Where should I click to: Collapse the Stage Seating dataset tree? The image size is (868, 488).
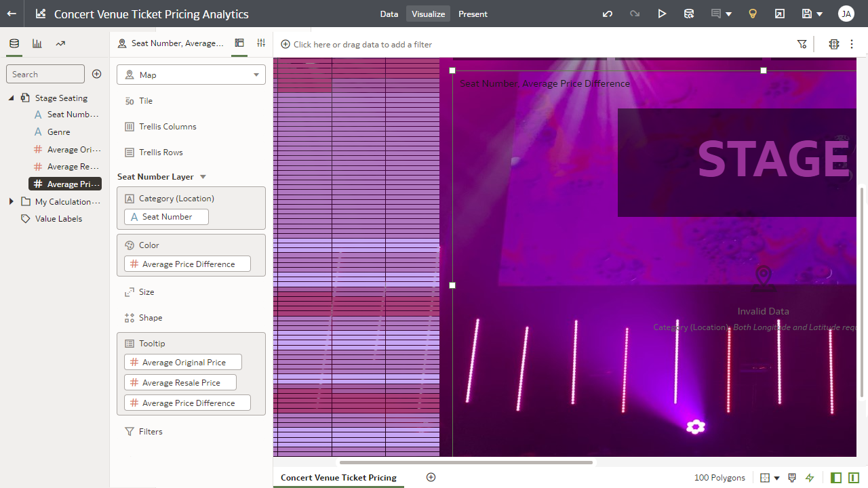tap(10, 98)
